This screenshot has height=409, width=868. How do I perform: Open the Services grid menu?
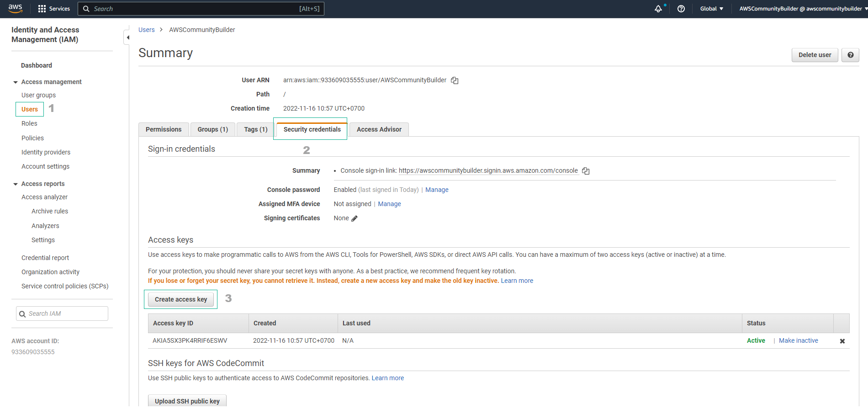pos(54,9)
